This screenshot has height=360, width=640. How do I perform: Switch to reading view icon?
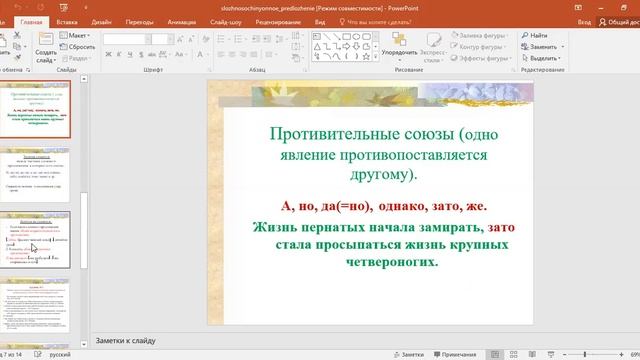point(532,354)
